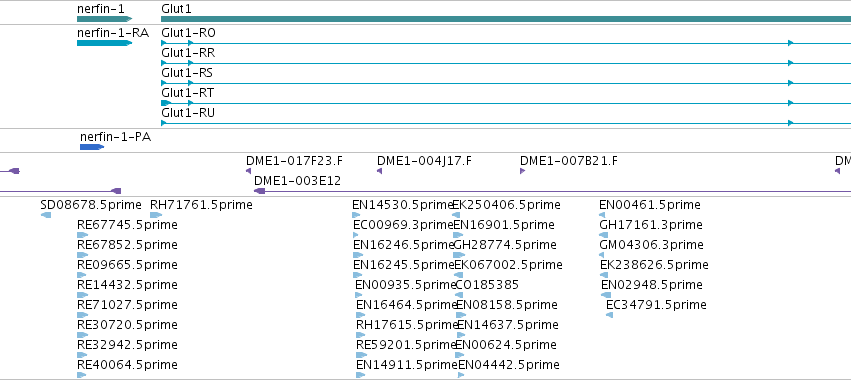Click the EN00461.5prime EST arrow
Viewport: 851px width, 380px height.
[602, 215]
